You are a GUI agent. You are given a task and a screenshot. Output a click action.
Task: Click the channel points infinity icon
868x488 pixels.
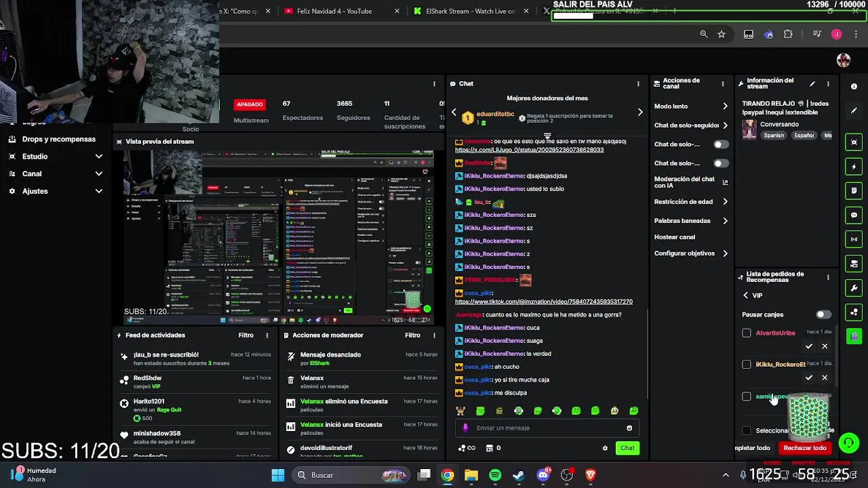click(467, 448)
